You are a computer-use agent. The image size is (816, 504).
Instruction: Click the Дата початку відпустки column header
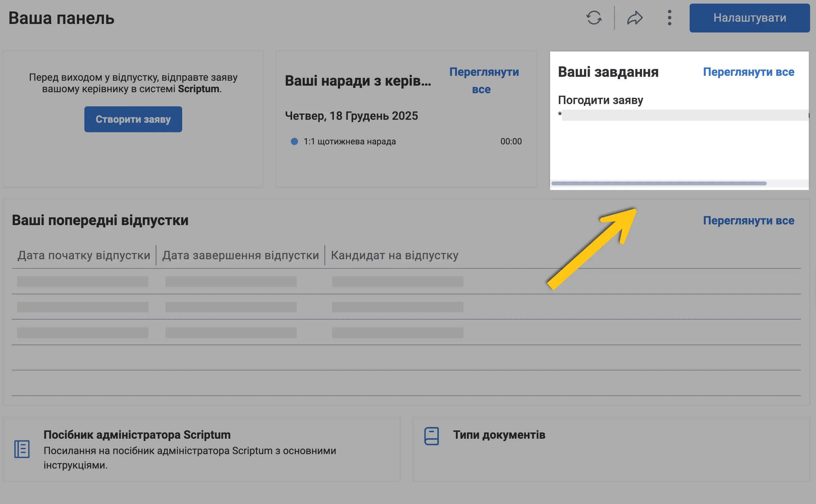click(84, 255)
